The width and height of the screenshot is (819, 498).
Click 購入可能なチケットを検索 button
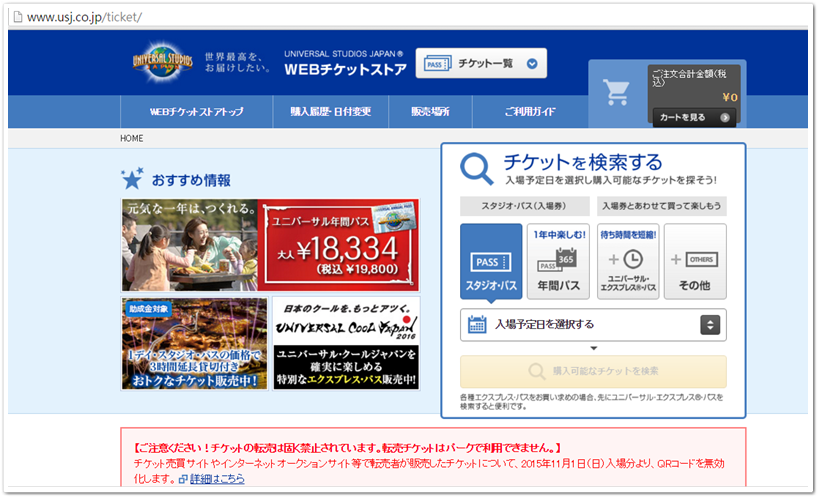[x=593, y=371]
